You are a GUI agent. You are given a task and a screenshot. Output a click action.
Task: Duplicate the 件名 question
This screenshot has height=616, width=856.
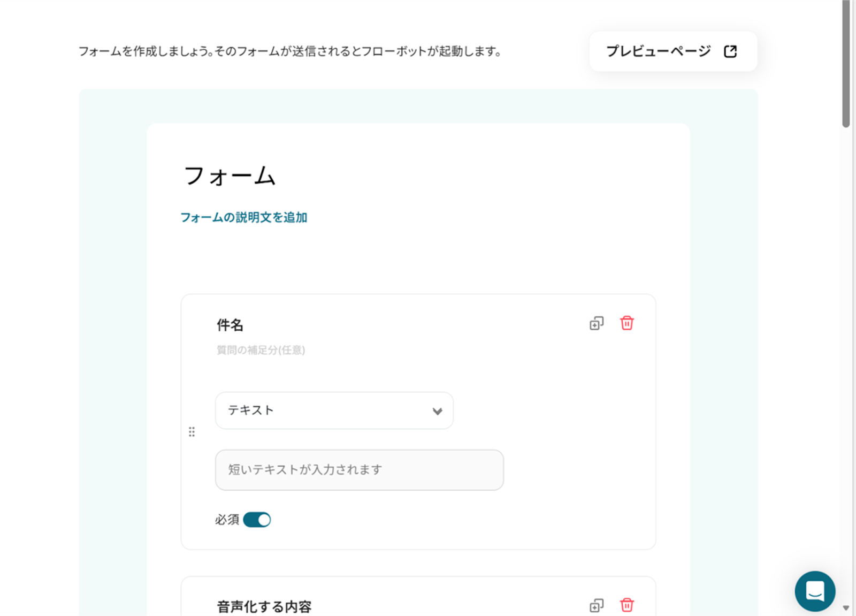(596, 324)
